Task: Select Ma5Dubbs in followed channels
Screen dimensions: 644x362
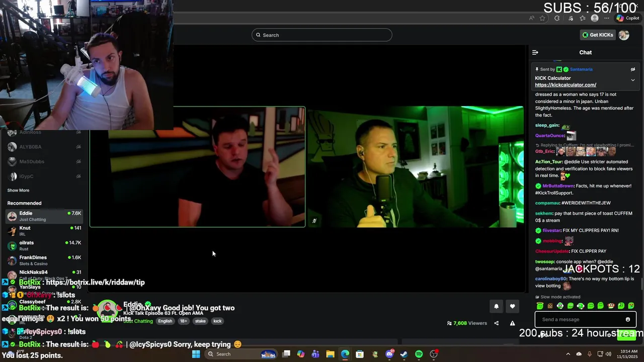Action: coord(44,161)
